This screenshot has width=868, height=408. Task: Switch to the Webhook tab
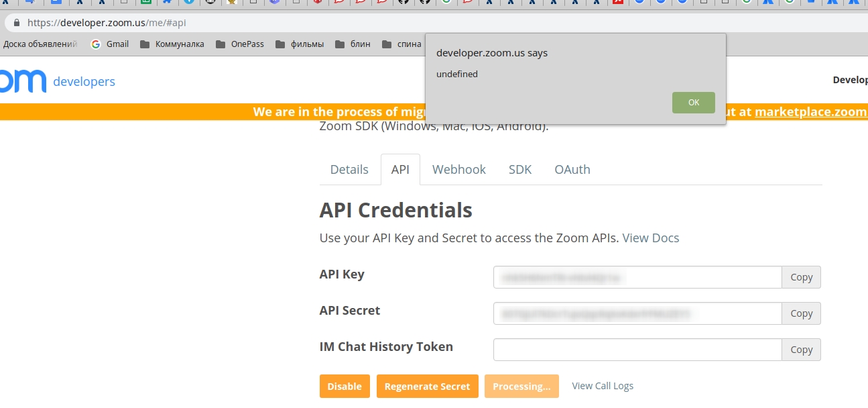(x=459, y=170)
